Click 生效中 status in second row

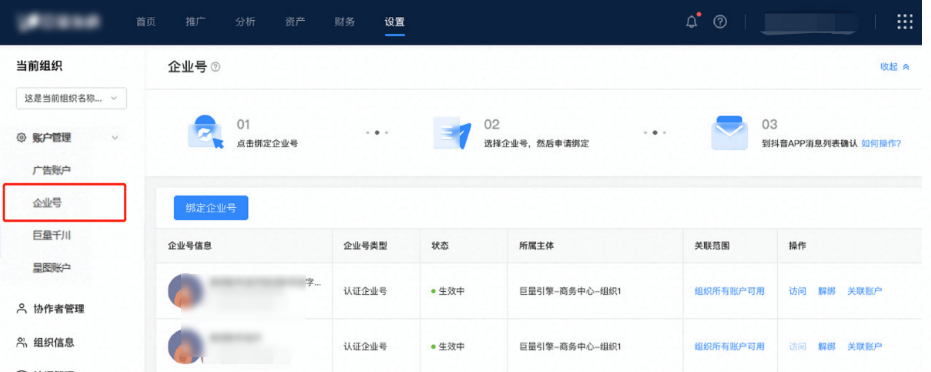tap(448, 346)
